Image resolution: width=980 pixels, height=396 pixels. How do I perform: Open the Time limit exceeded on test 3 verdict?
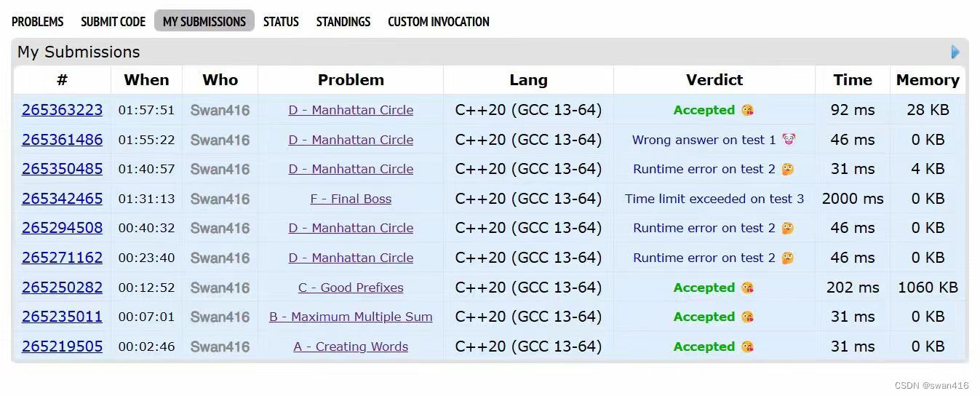(714, 199)
